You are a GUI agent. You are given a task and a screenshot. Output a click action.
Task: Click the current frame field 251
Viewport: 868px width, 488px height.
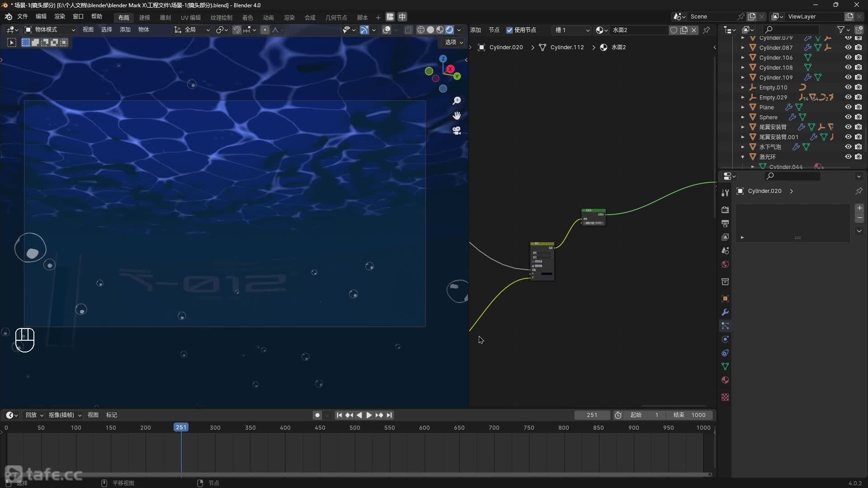pyautogui.click(x=592, y=415)
